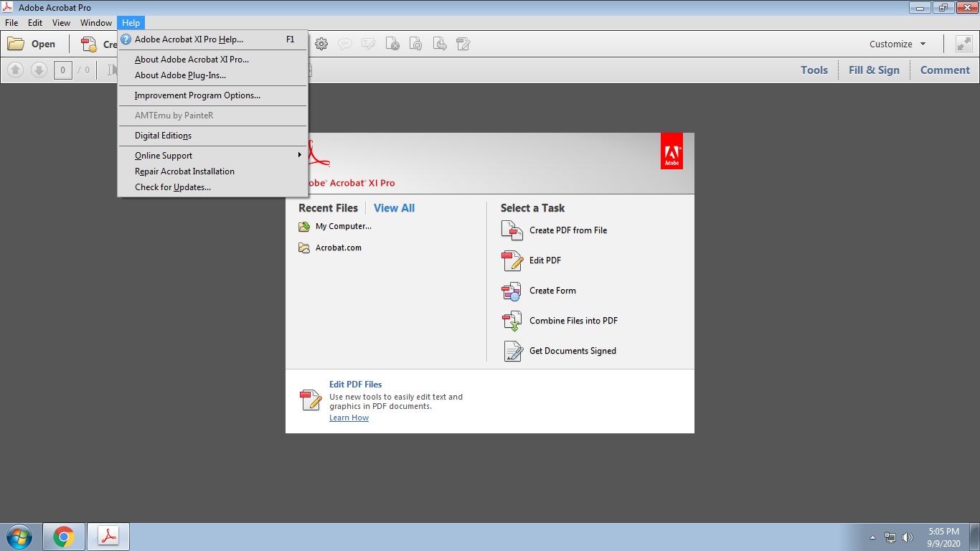Click the Combine Files into PDF icon

(x=512, y=320)
